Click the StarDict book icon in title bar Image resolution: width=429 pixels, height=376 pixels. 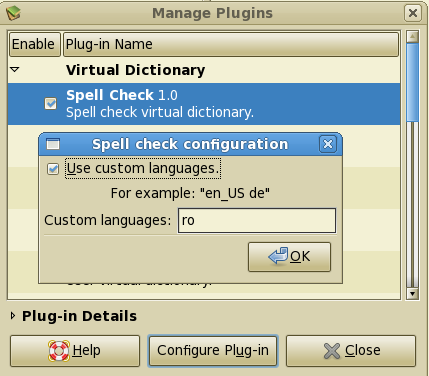click(13, 13)
